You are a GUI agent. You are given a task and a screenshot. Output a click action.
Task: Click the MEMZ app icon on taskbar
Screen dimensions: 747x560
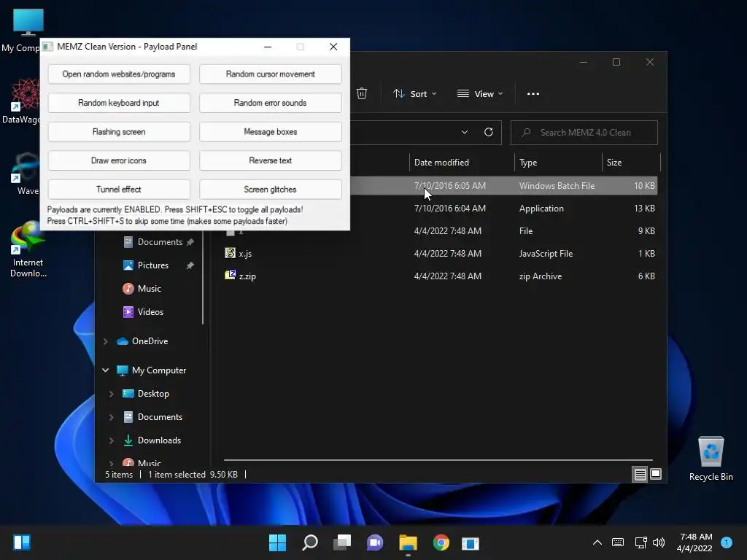point(471,543)
